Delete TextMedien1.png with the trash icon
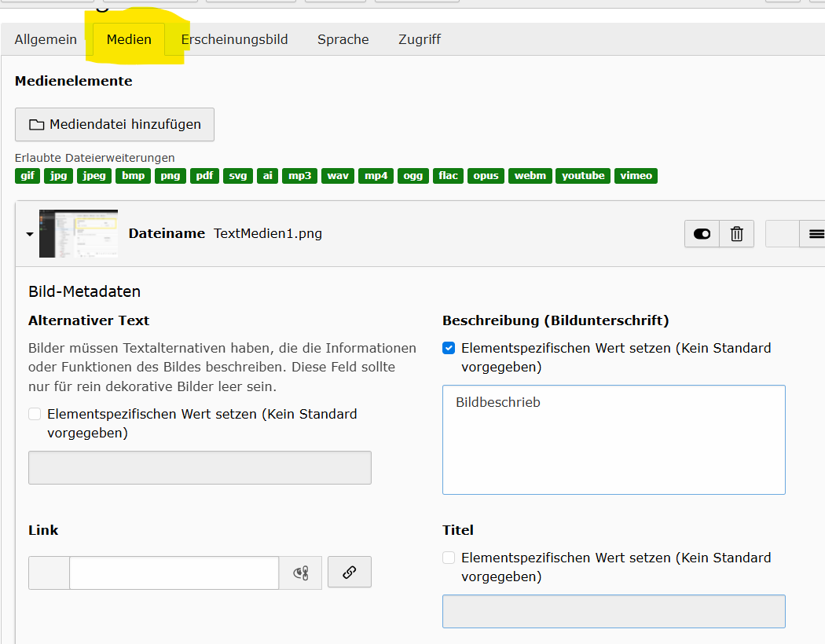 (x=736, y=234)
